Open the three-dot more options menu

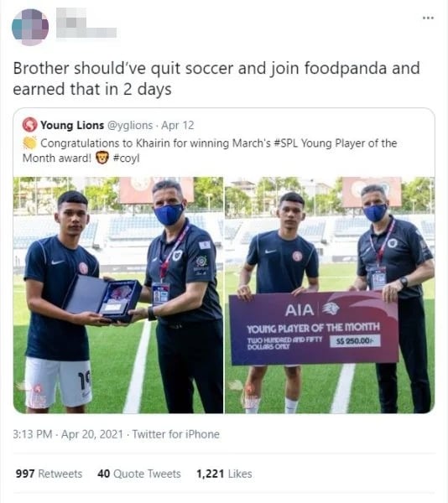428,18
